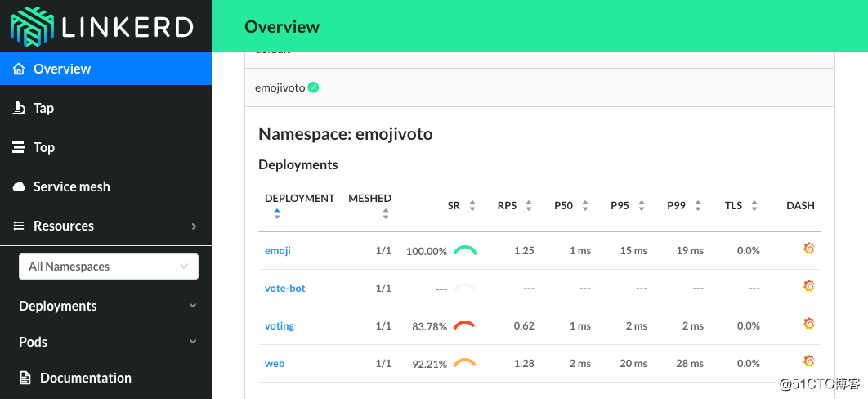Click the DASH column header
This screenshot has width=868, height=399.
(x=800, y=205)
